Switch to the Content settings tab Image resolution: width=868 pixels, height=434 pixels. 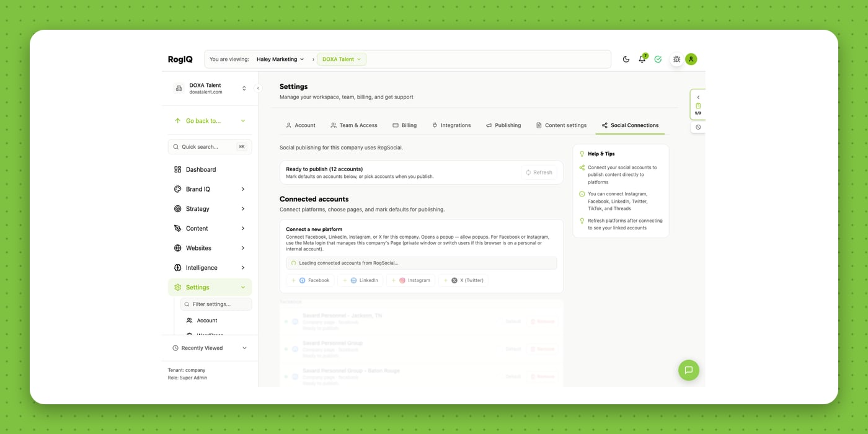(561, 125)
